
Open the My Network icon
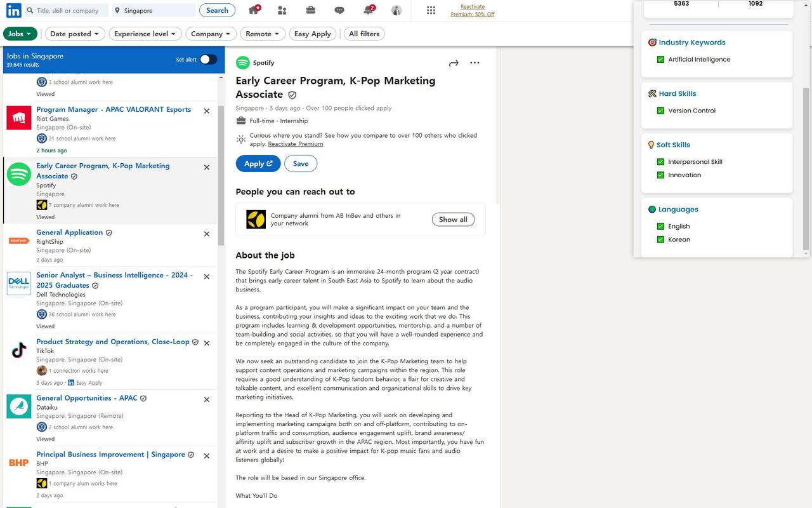click(x=282, y=10)
